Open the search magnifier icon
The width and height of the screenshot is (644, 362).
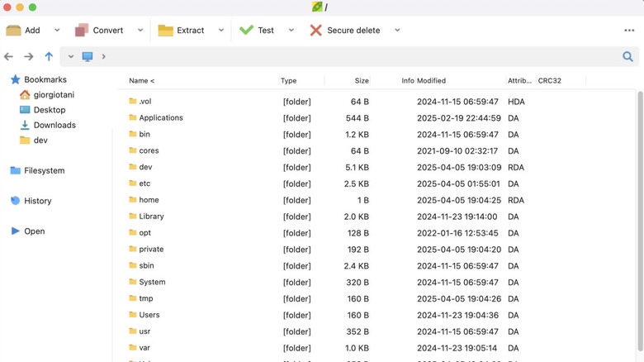click(x=627, y=56)
